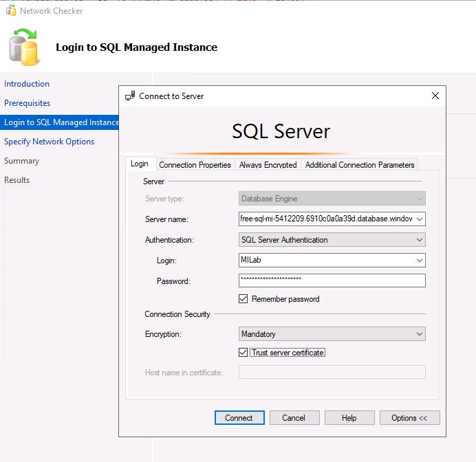Screen dimensions: 476x462
Task: Expand the Login name dropdown arrow
Action: point(420,261)
